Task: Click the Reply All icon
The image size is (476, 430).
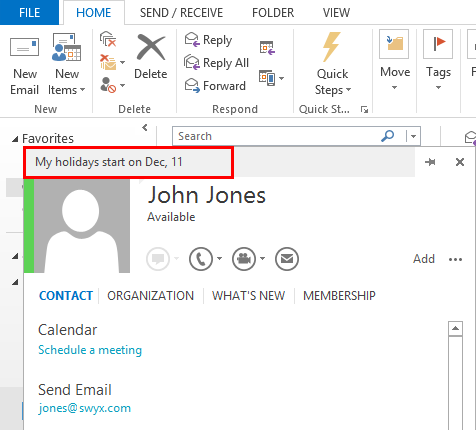Action: point(192,62)
